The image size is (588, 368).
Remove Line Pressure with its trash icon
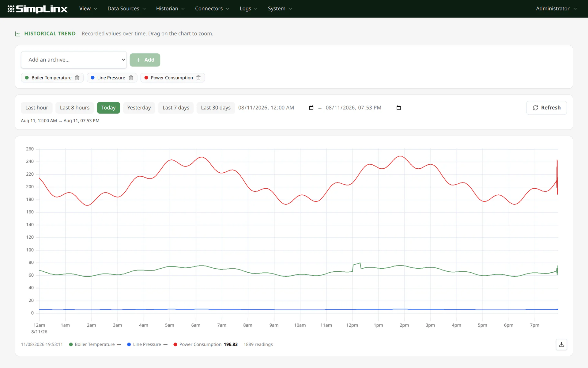coord(131,78)
